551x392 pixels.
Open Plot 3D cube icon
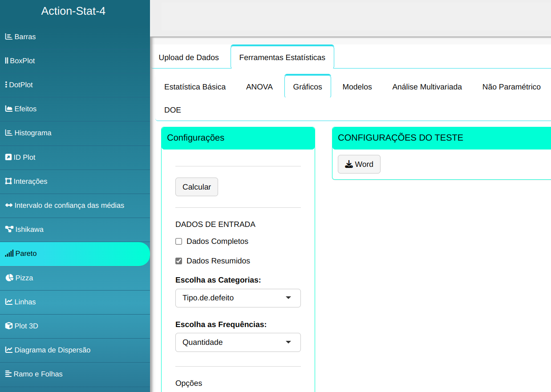tap(8, 326)
